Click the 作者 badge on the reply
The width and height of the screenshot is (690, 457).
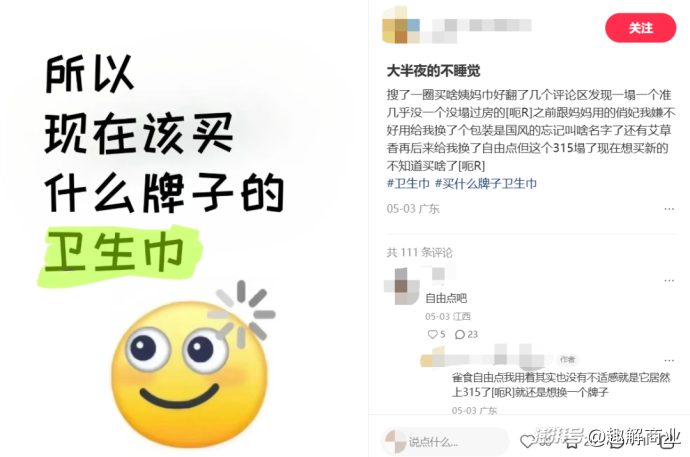point(567,360)
